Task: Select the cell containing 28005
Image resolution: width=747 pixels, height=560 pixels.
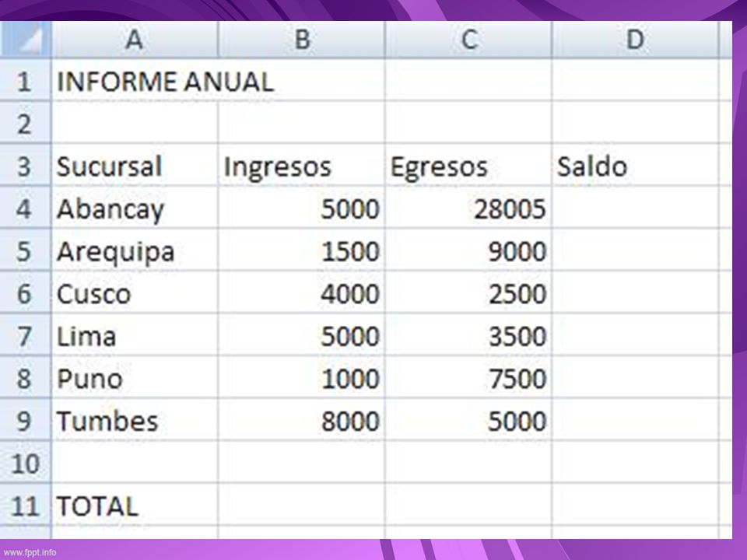Action: (x=468, y=208)
